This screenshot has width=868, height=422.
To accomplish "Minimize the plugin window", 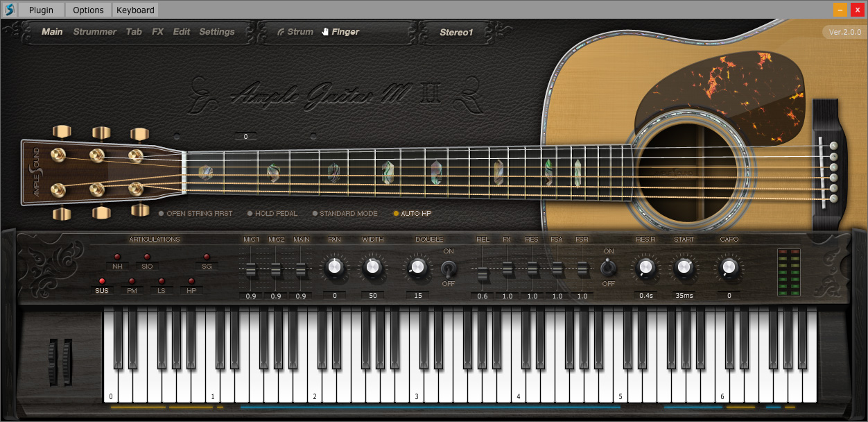I will coord(840,10).
